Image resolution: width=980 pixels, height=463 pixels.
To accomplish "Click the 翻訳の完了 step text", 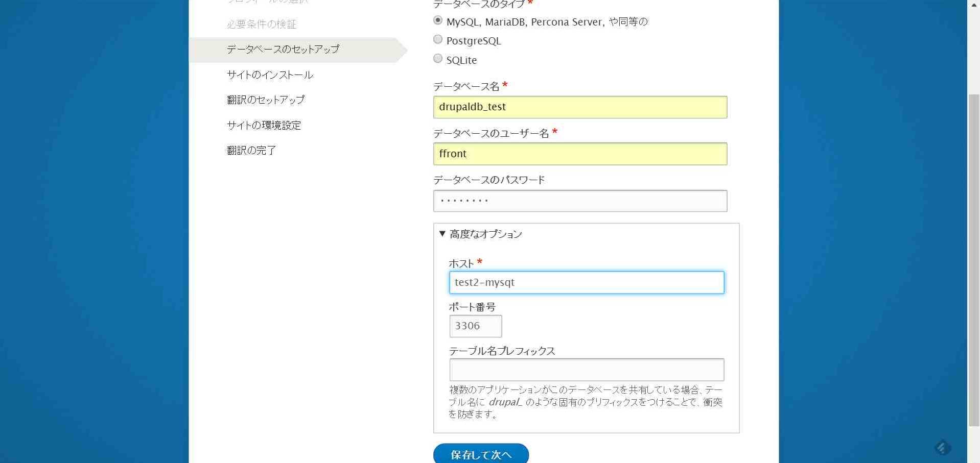I will point(251,151).
